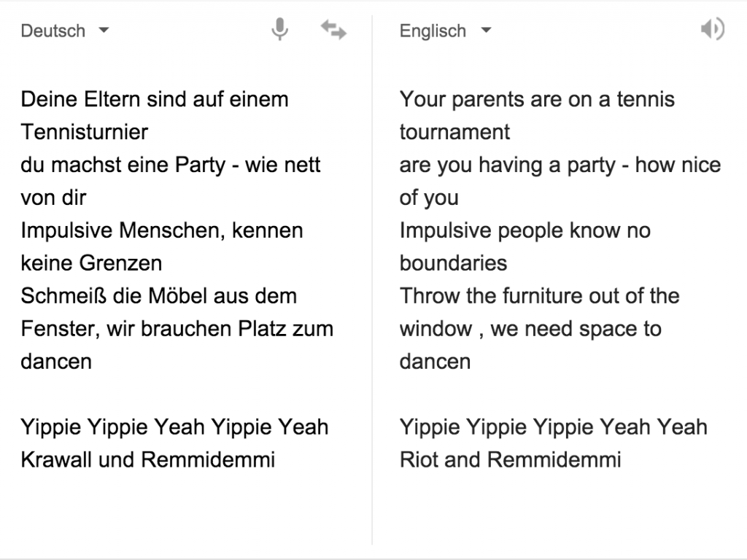The width and height of the screenshot is (747, 560).
Task: Click the untranslated word 'dancen' in English output
Action: pos(435,362)
